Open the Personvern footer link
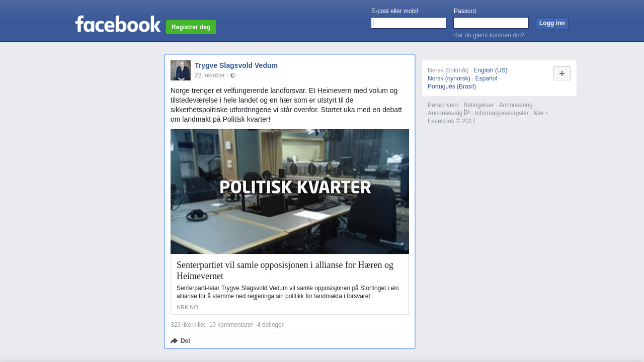Image resolution: width=644 pixels, height=362 pixels. pos(443,105)
